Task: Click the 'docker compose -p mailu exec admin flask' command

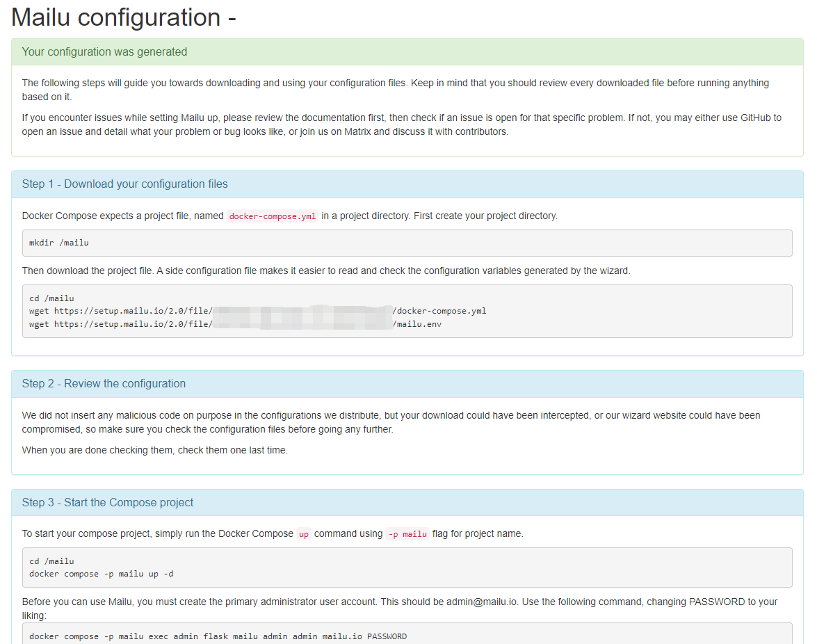Action: coord(218,636)
